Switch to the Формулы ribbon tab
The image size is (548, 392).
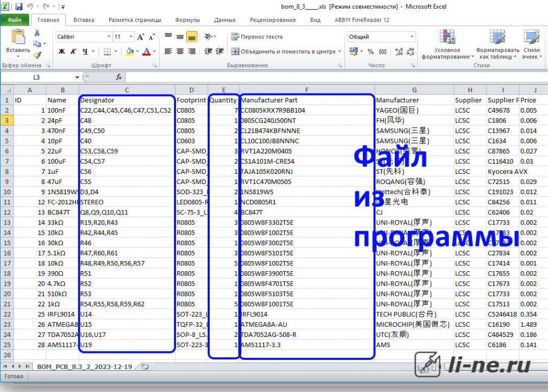tap(187, 20)
